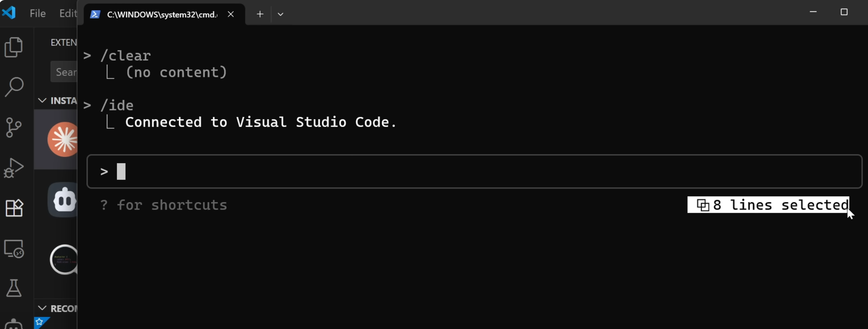Viewport: 868px width, 329px height.
Task: Expand the RECOMMENDED extensions section
Action: pyautogui.click(x=42, y=308)
